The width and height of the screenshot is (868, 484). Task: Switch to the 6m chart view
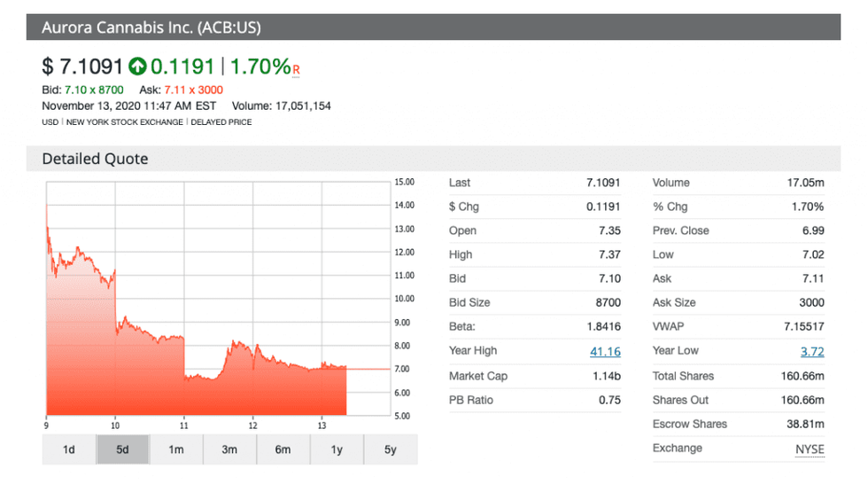[283, 449]
